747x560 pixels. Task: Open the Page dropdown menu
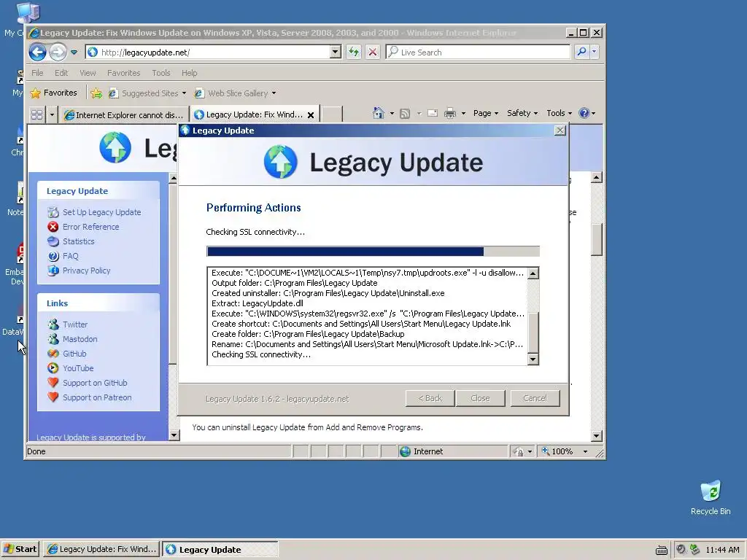pos(485,113)
